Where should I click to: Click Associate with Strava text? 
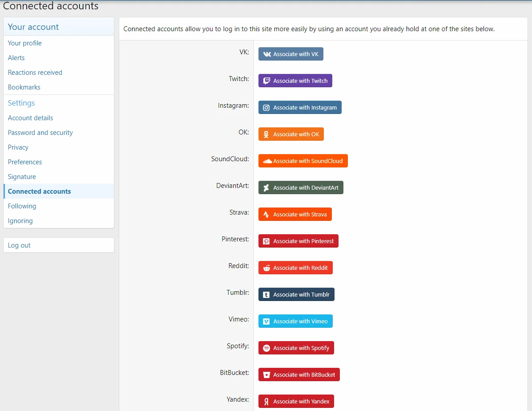point(300,214)
